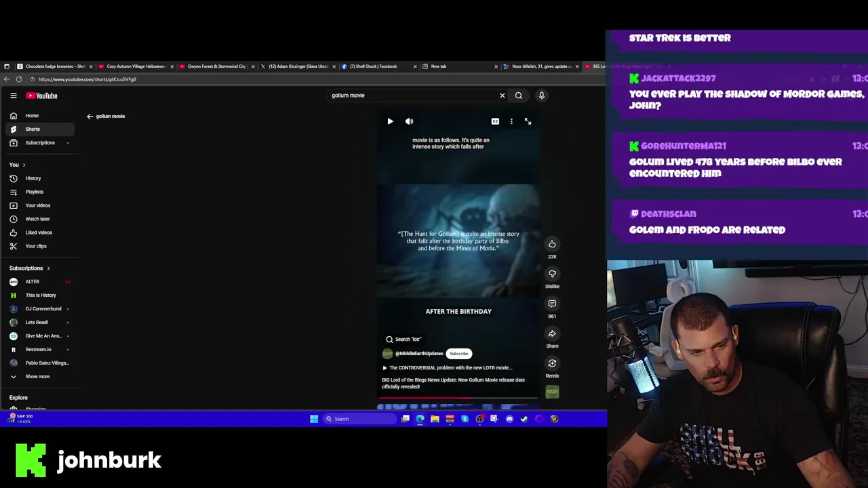
Task: Open Remix options for the Short
Action: pos(552,363)
